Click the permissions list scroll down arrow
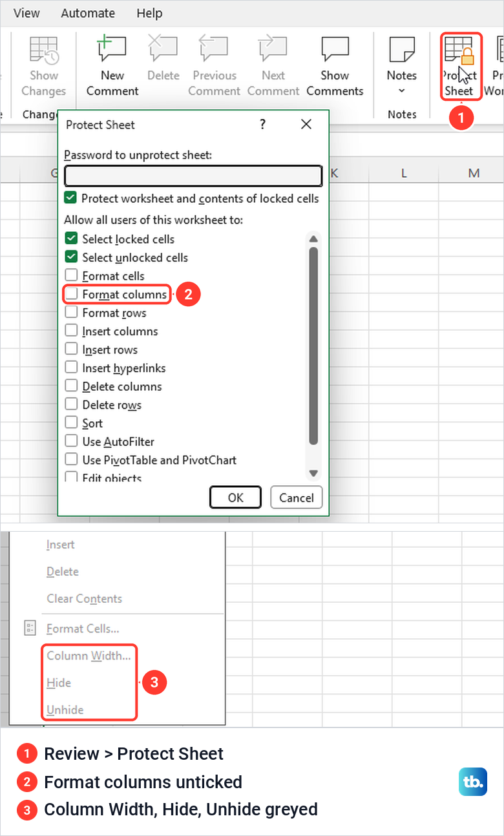 (x=313, y=474)
